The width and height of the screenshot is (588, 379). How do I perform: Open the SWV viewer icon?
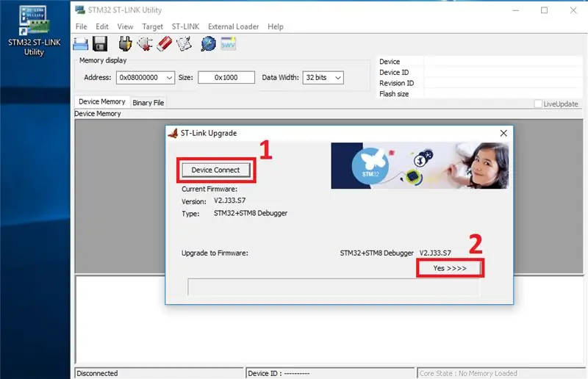click(228, 44)
